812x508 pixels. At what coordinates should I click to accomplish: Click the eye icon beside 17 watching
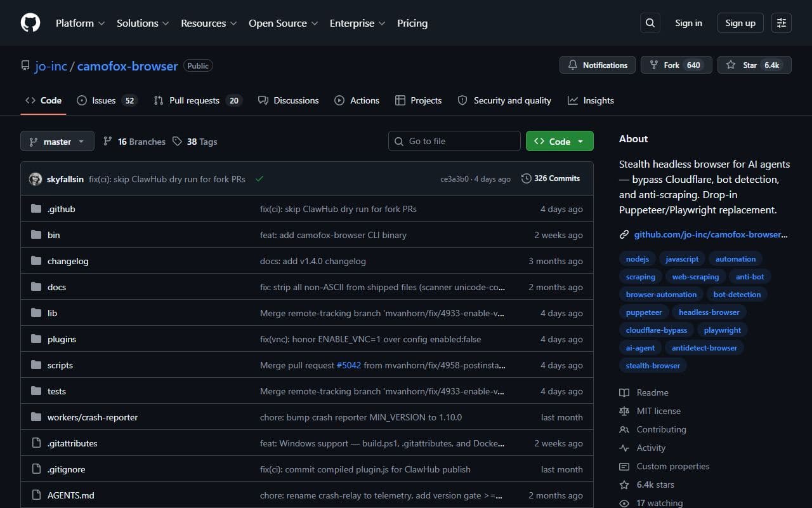pos(624,503)
